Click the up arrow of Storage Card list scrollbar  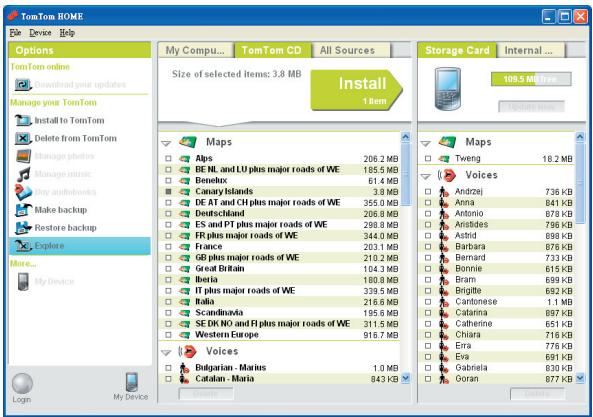pyautogui.click(x=580, y=137)
